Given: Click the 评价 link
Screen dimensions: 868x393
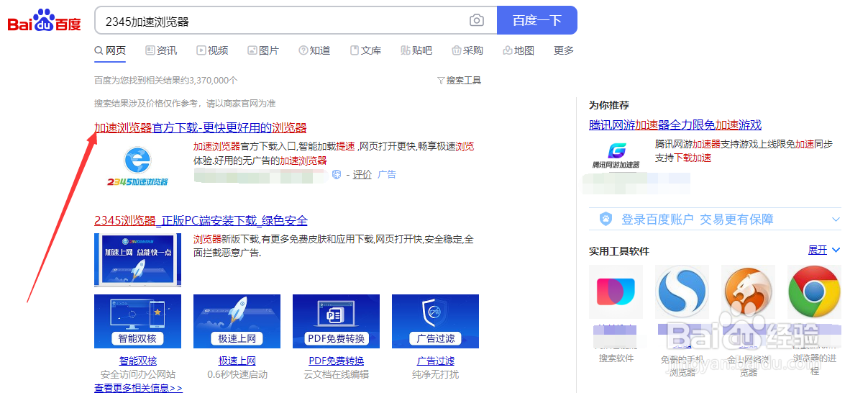Looking at the screenshot, I should click(x=362, y=174).
